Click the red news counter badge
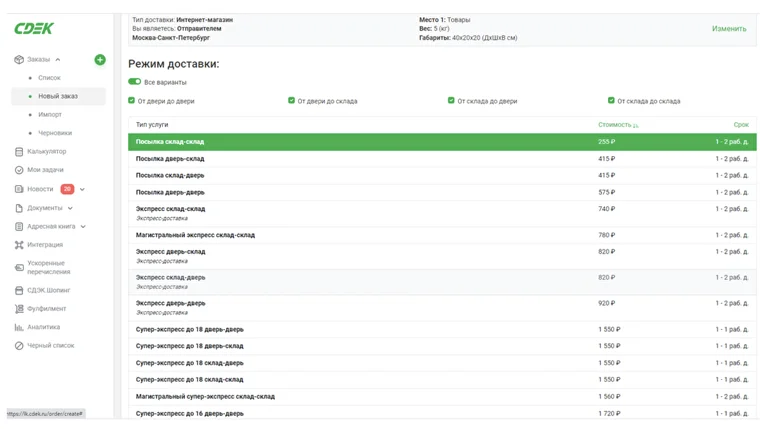Image resolution: width=760 pixels, height=429 pixels. 67,189
